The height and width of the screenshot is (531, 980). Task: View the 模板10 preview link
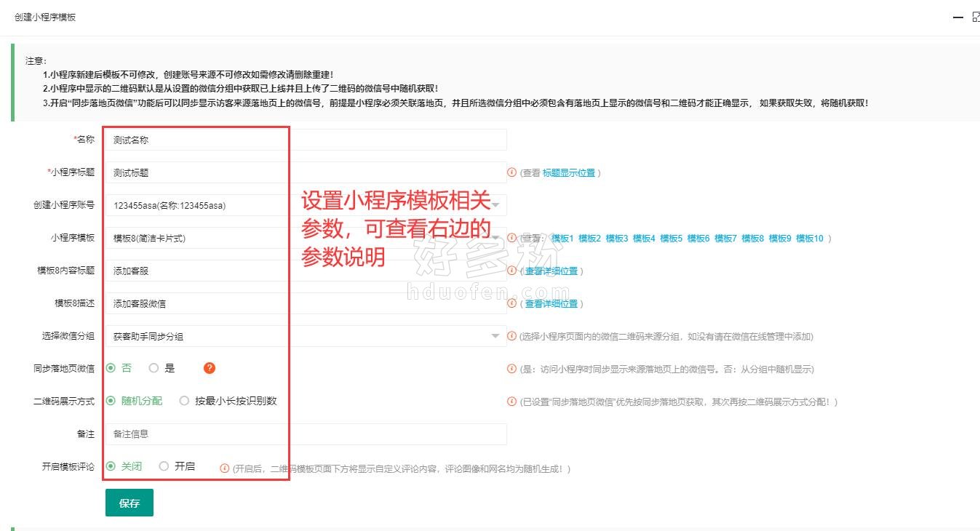click(x=810, y=238)
